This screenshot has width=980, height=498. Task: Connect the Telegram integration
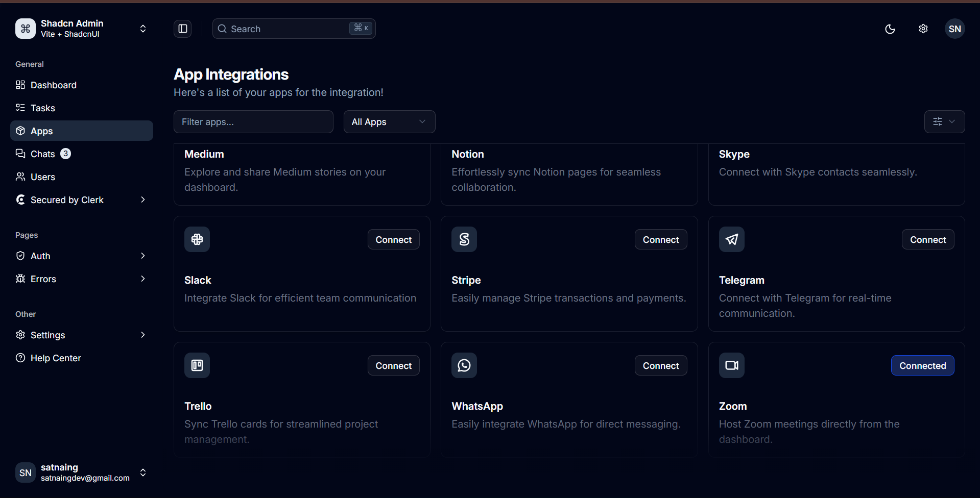tap(928, 240)
